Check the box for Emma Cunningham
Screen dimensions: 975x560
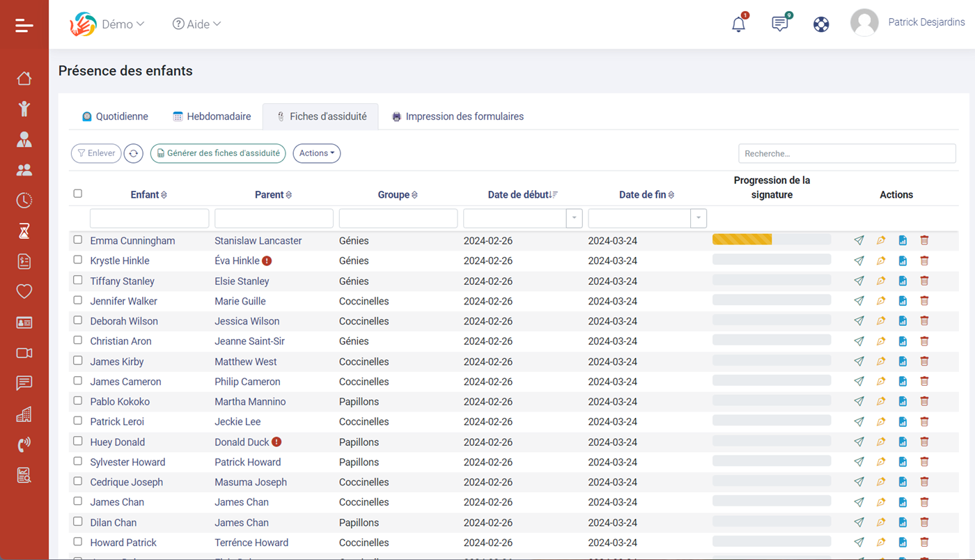click(x=77, y=240)
